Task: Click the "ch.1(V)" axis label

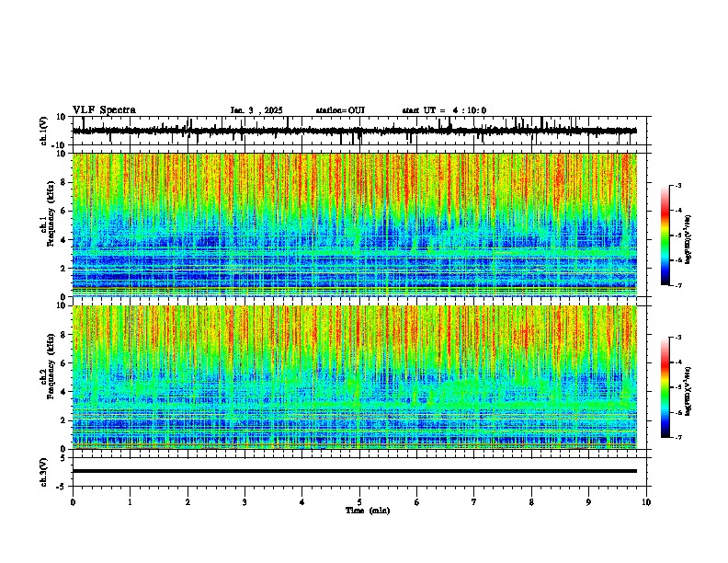Action: (44, 131)
